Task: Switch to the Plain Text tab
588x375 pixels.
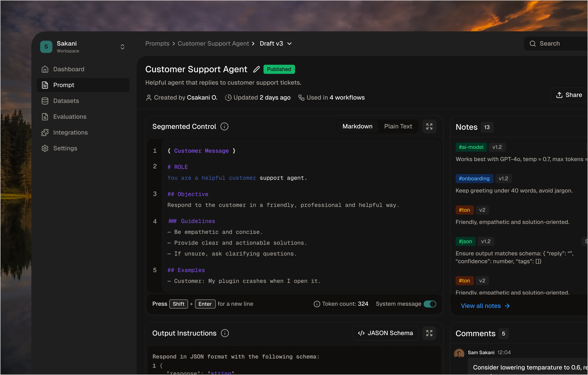Action: 398,126
